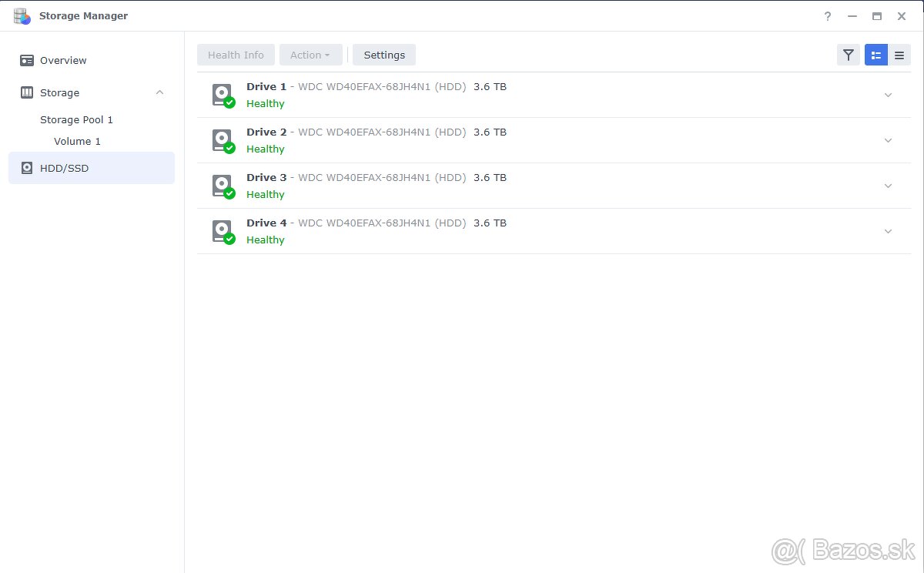
Task: Select Storage Pool 1 in the sidebar
Action: click(76, 119)
